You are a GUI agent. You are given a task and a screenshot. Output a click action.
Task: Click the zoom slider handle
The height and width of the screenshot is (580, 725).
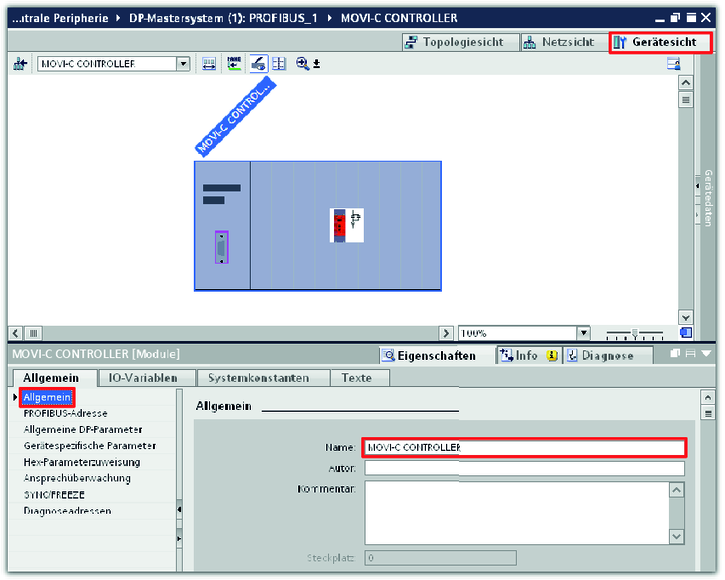pyautogui.click(x=634, y=333)
